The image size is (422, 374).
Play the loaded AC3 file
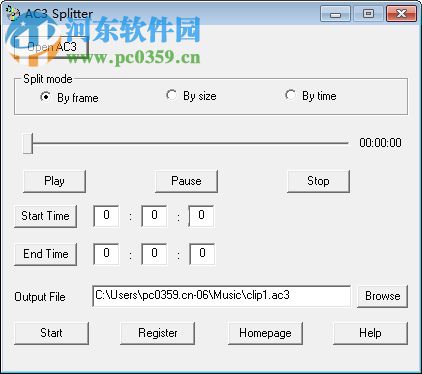pyautogui.click(x=54, y=181)
